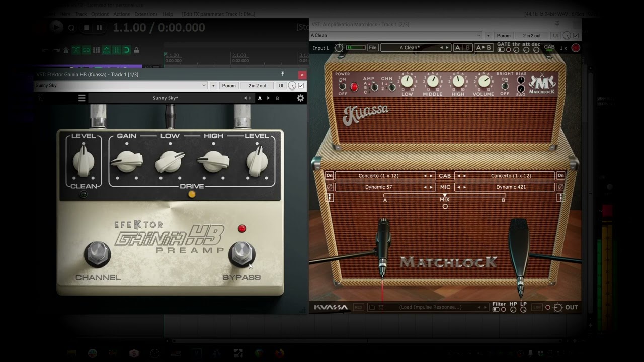
Task: Click the Matchlock LP filter knob
Action: click(523, 309)
